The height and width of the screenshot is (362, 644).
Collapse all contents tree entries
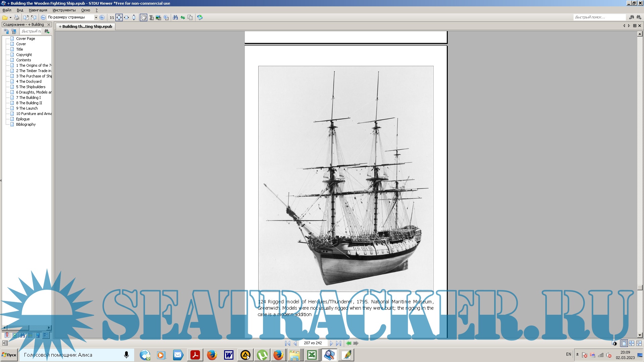[x=14, y=31]
